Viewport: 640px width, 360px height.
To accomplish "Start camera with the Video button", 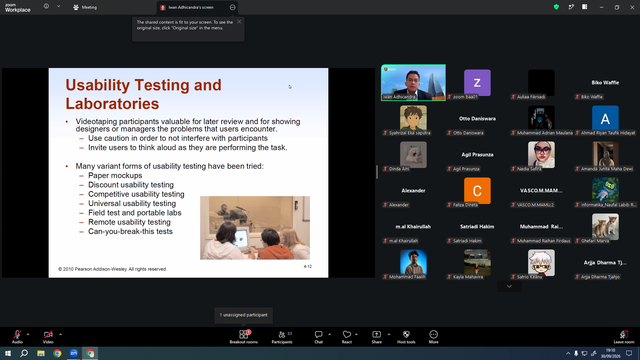I will point(48,337).
